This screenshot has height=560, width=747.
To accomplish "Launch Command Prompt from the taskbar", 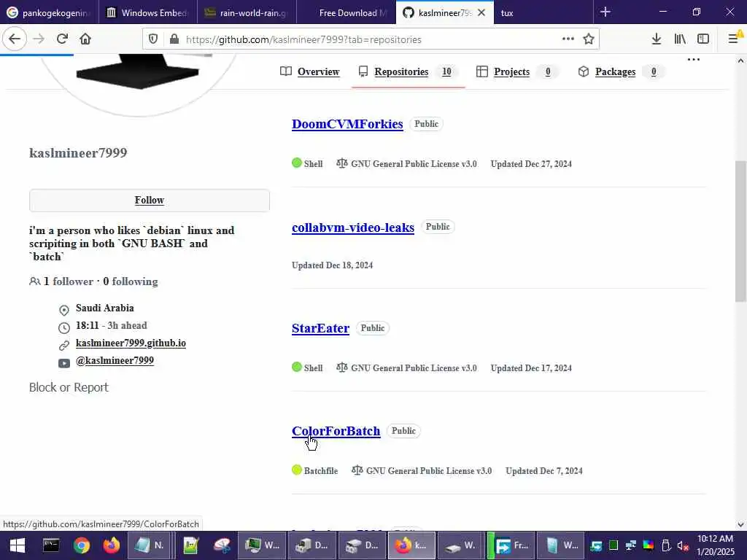I will coord(51,545).
